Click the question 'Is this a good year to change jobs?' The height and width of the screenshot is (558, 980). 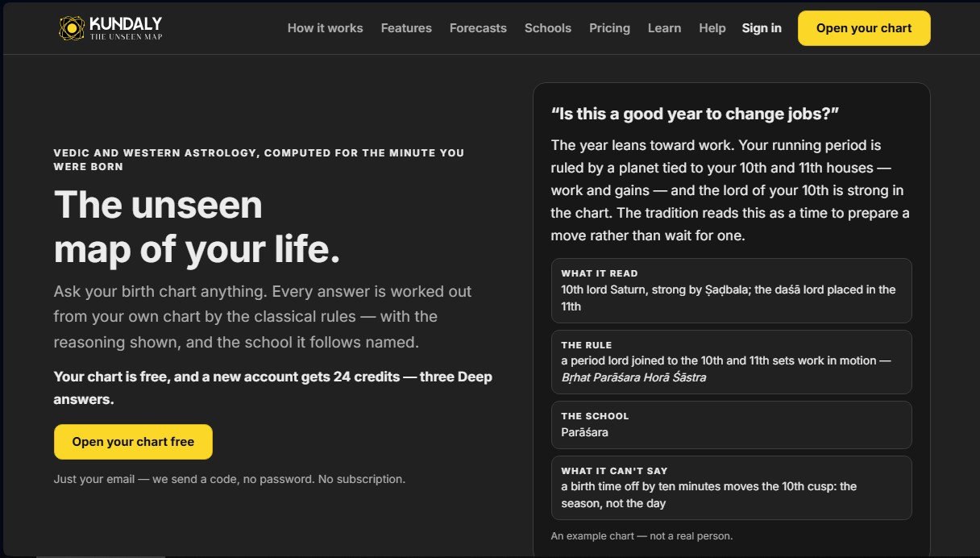pos(696,114)
